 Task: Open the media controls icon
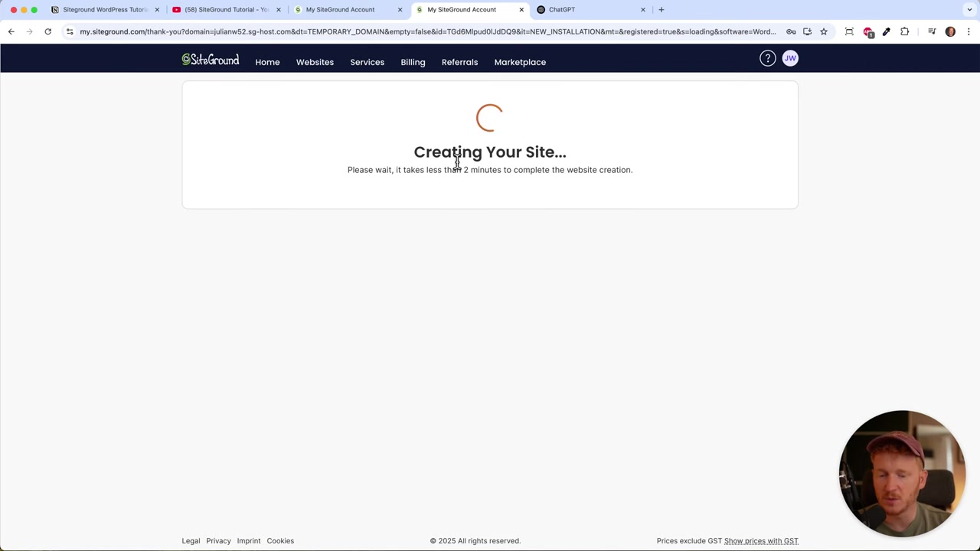[x=932, y=31]
